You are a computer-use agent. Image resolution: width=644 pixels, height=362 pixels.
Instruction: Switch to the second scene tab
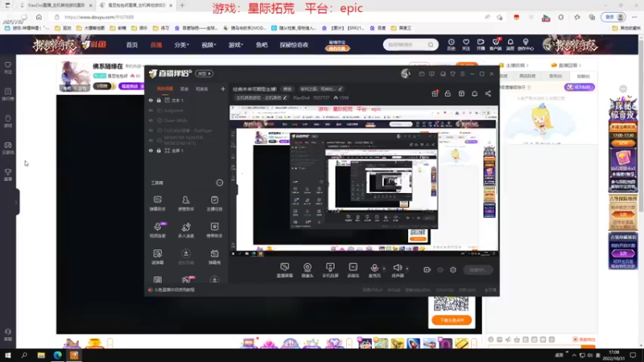184,88
